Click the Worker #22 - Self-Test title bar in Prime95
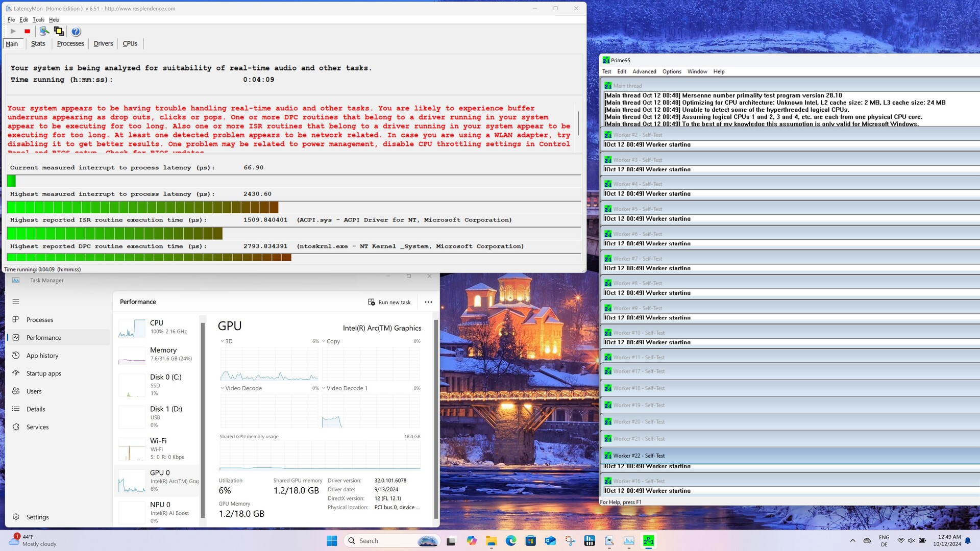The image size is (980, 551). [790, 456]
